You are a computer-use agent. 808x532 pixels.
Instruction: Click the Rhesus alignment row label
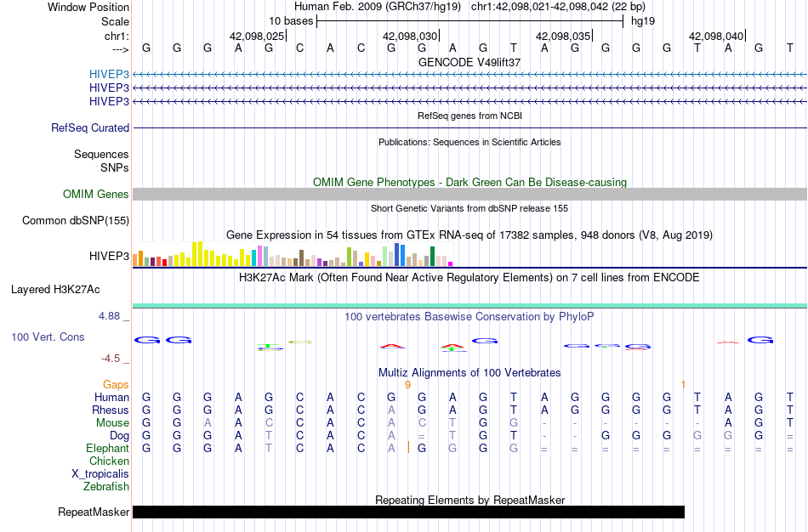pos(111,410)
